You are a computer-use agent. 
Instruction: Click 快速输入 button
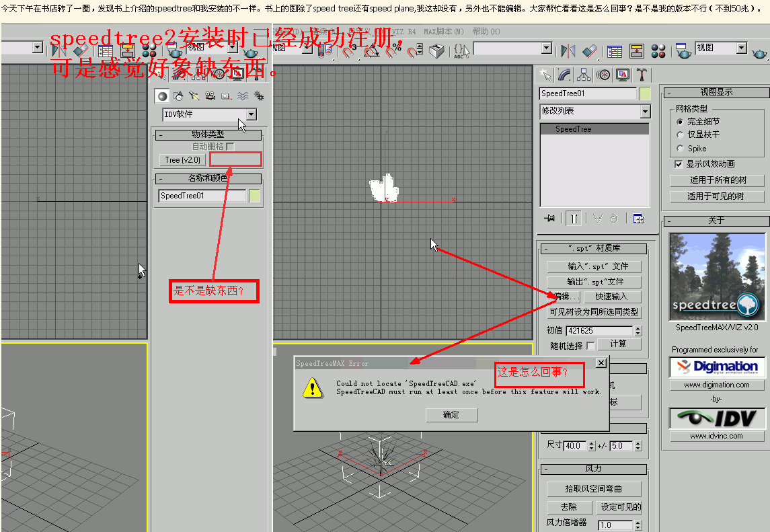[x=613, y=297]
